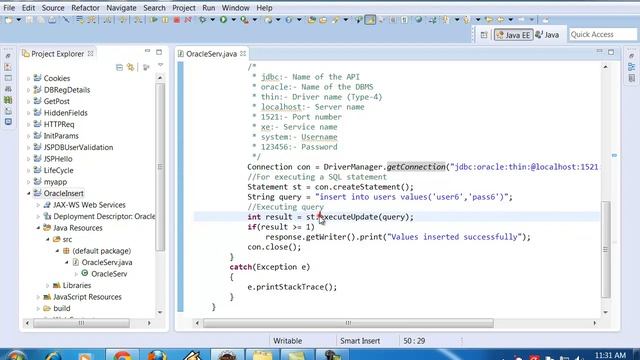
Task: Click the Chrome icon in Windows taskbar
Action: coord(122,355)
